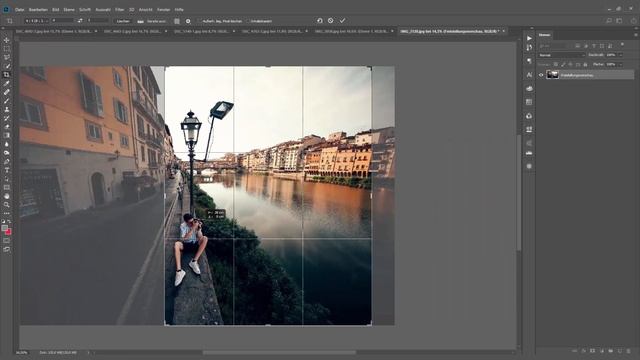Open the Bild menu
Image resolution: width=640 pixels, height=360 pixels.
pyautogui.click(x=56, y=9)
